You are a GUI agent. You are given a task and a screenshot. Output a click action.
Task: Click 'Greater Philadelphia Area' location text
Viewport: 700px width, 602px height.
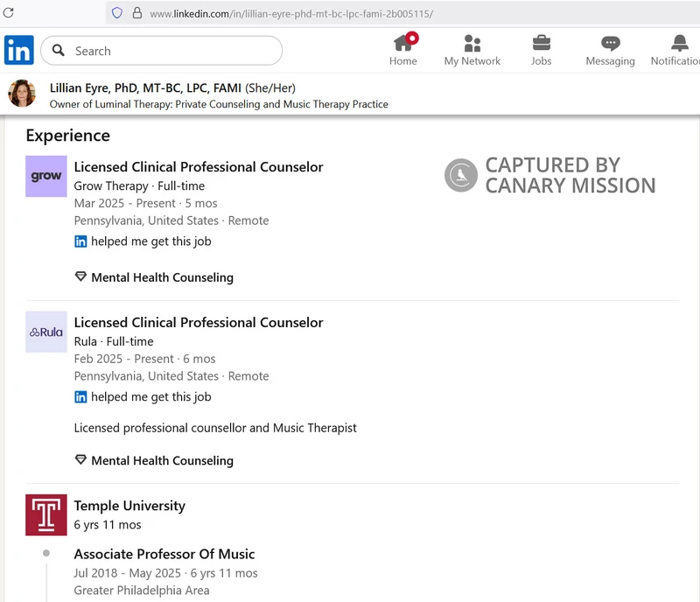[x=142, y=591]
